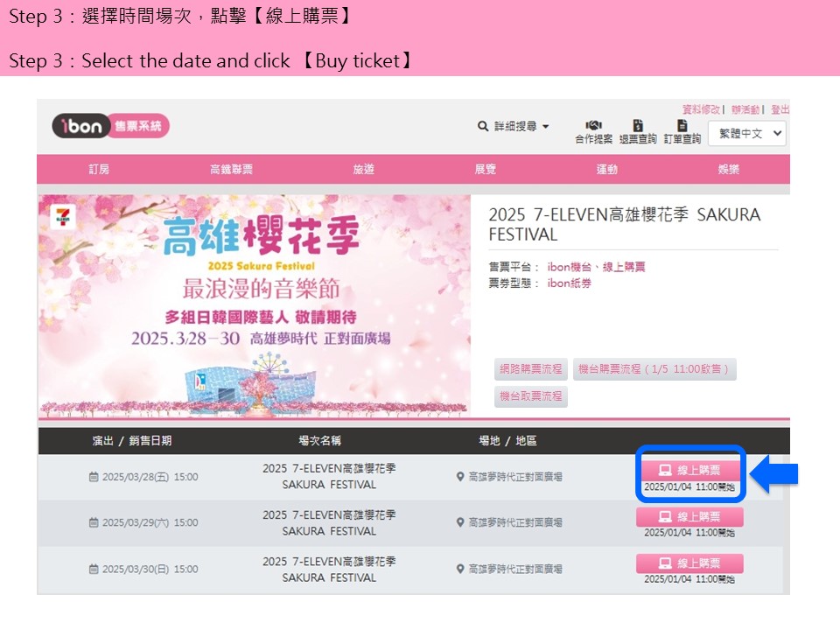This screenshot has width=840, height=630.
Task: Click the 場地 / 地區 column header
Action: 507,441
